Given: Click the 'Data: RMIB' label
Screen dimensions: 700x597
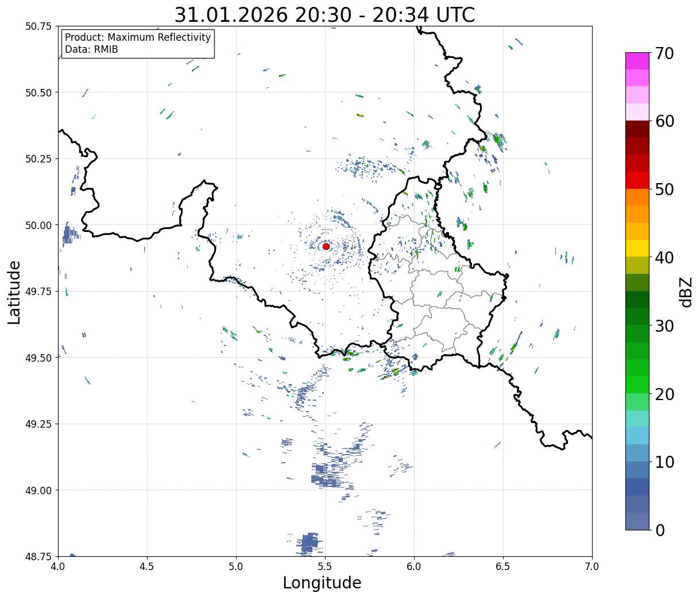Looking at the screenshot, I should pyautogui.click(x=91, y=50).
